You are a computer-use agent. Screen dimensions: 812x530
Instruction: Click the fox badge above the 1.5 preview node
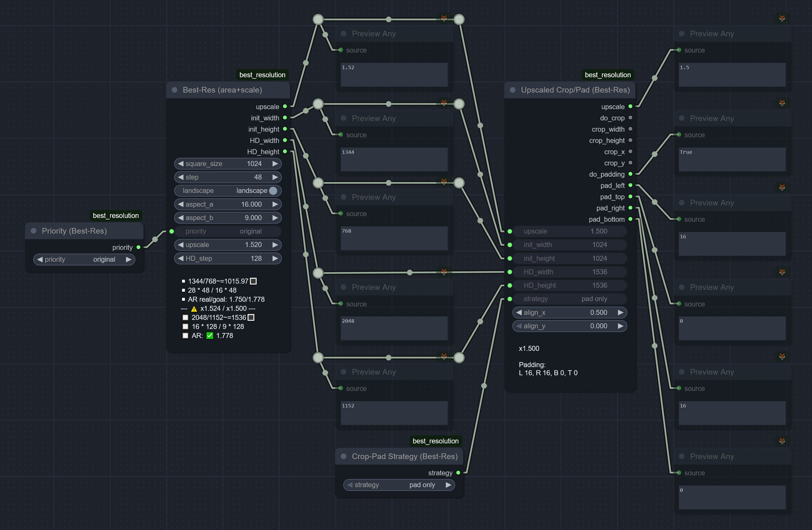click(782, 18)
